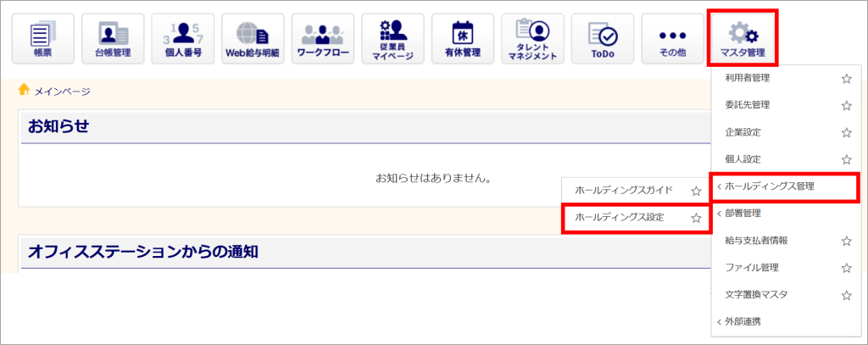Mark ファイル管理 as favorite
This screenshot has height=345, width=868.
[846, 268]
